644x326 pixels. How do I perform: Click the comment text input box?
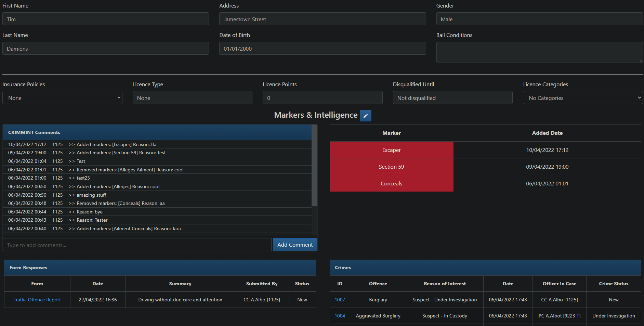coord(137,245)
